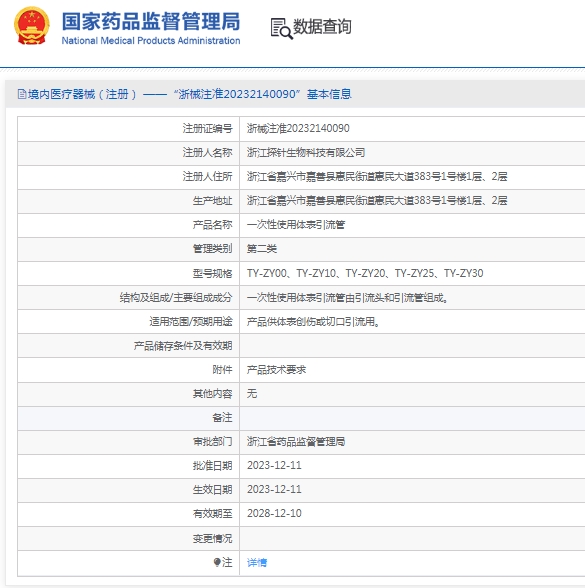585x588 pixels.
Task: Click the 其他内容 value 无
Action: pyautogui.click(x=252, y=393)
